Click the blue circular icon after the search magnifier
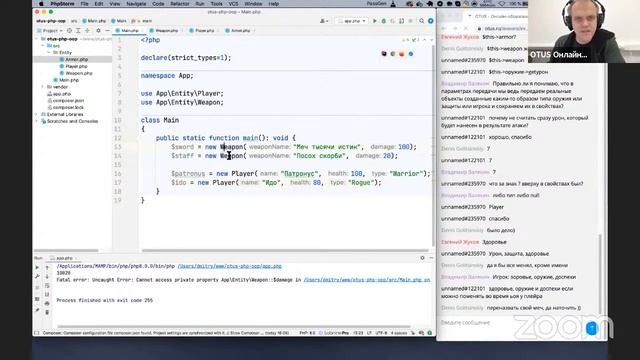 tap(431, 21)
